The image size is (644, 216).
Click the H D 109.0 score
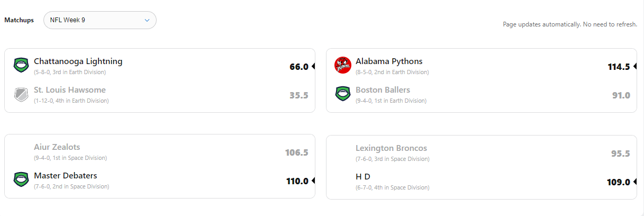pyautogui.click(x=618, y=182)
